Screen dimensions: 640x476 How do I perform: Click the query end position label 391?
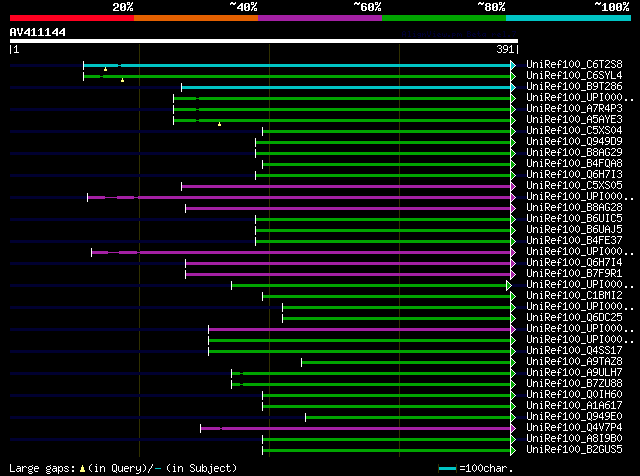(x=505, y=49)
